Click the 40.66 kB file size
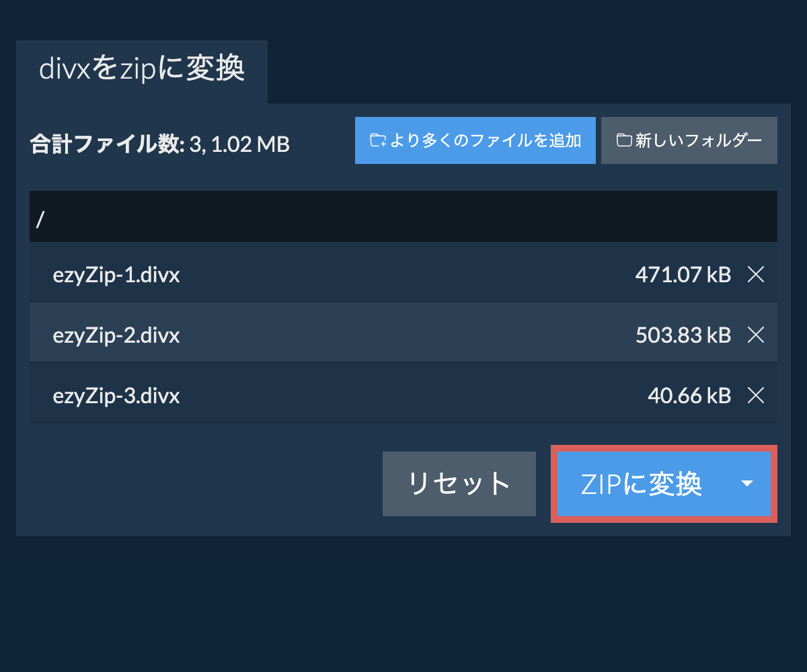The image size is (807, 672). click(x=689, y=396)
